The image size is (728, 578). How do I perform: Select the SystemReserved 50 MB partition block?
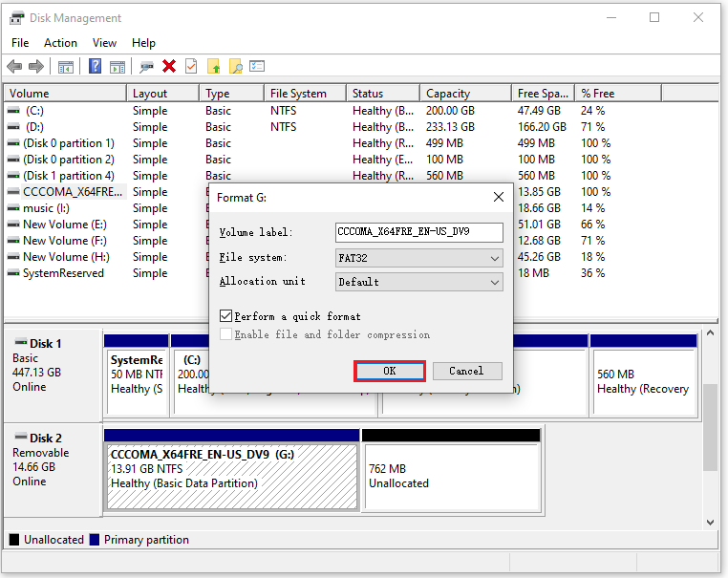click(x=137, y=381)
